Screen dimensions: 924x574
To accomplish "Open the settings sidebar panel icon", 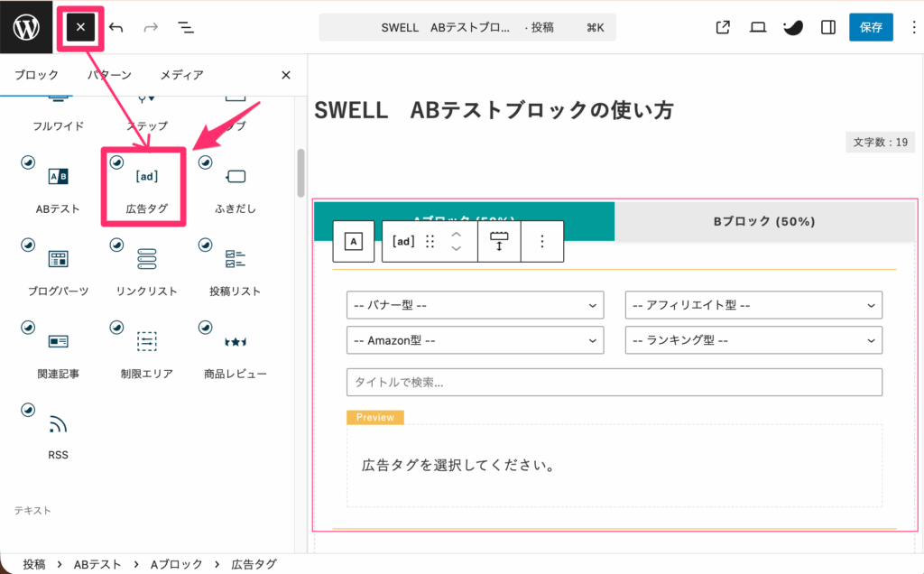I will click(x=827, y=27).
